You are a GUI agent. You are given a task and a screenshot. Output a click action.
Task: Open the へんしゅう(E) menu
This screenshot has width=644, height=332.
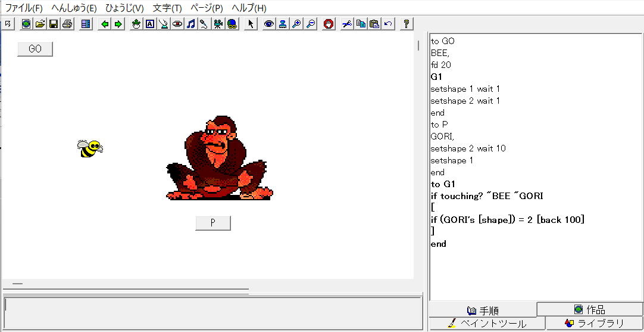coord(74,8)
